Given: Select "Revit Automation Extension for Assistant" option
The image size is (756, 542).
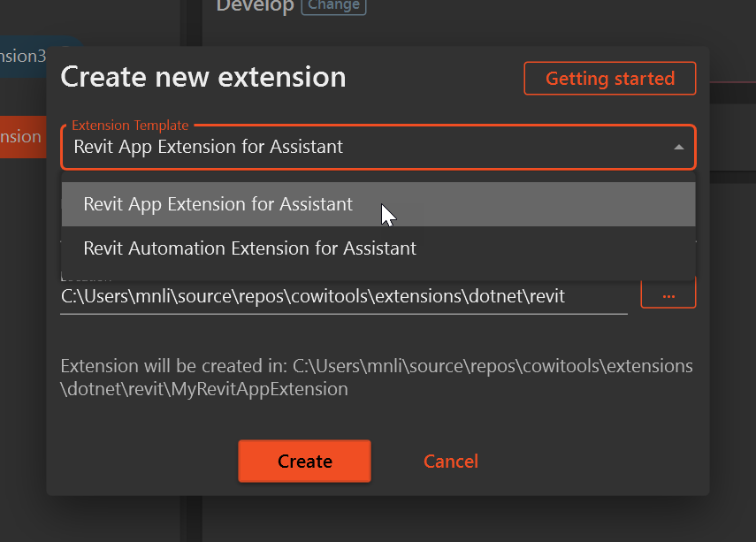Looking at the screenshot, I should coord(249,248).
